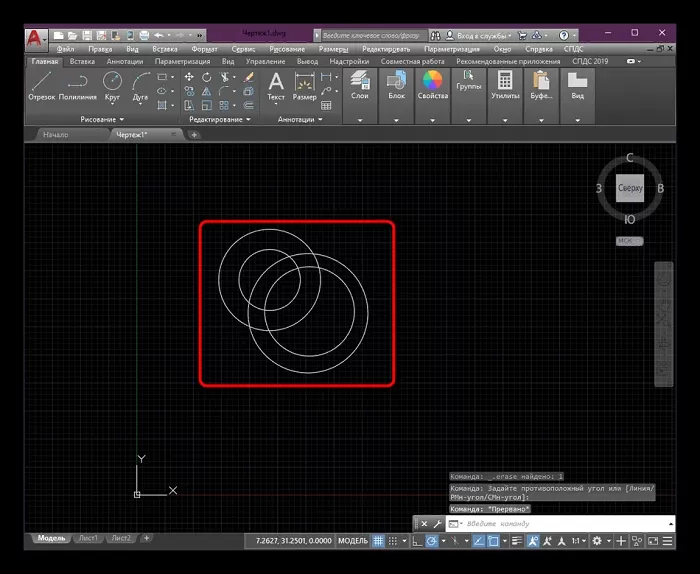Expand the Рисование panel
The width and height of the screenshot is (700, 574).
(102, 119)
